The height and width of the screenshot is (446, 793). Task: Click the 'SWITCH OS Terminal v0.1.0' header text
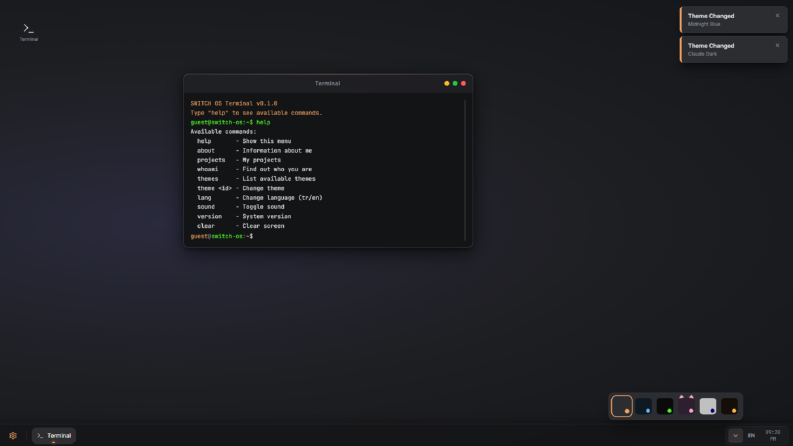234,104
